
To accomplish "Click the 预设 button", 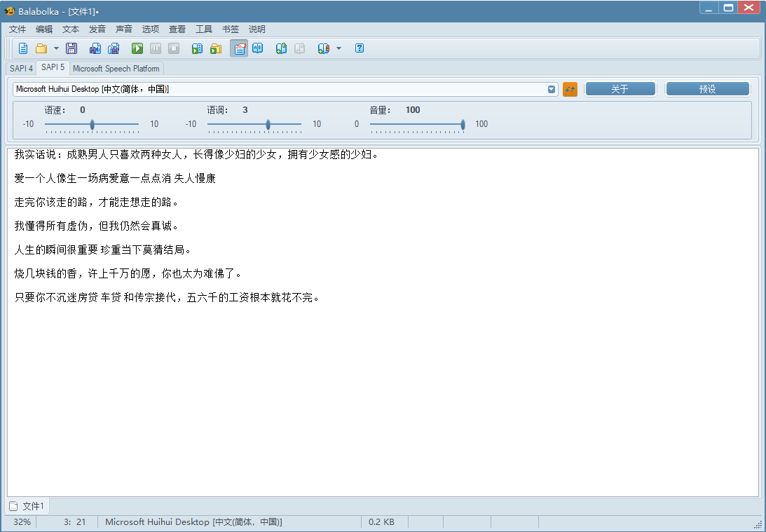I will 707,90.
